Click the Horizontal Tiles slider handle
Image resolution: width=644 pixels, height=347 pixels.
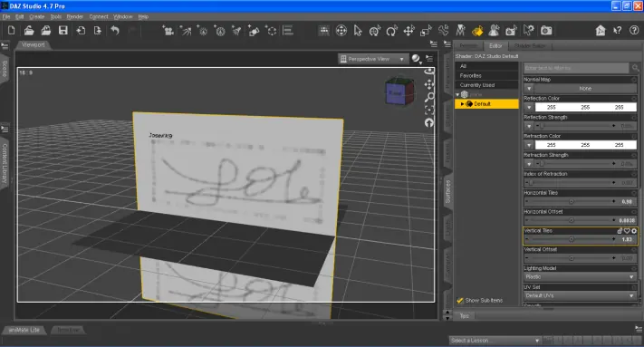pyautogui.click(x=571, y=202)
